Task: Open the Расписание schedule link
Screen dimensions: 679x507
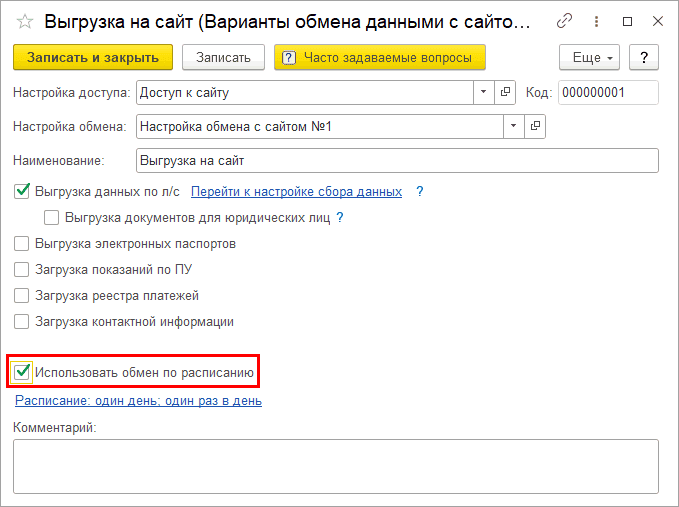Action: (138, 401)
